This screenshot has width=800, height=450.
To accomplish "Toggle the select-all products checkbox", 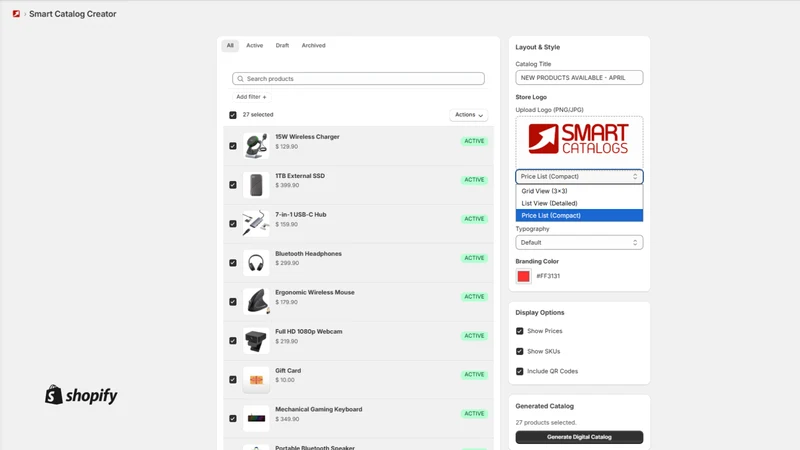I will point(233,115).
